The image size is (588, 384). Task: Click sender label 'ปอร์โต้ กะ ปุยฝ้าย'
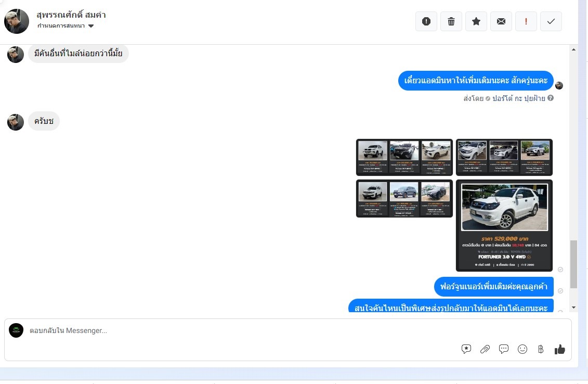pos(519,98)
